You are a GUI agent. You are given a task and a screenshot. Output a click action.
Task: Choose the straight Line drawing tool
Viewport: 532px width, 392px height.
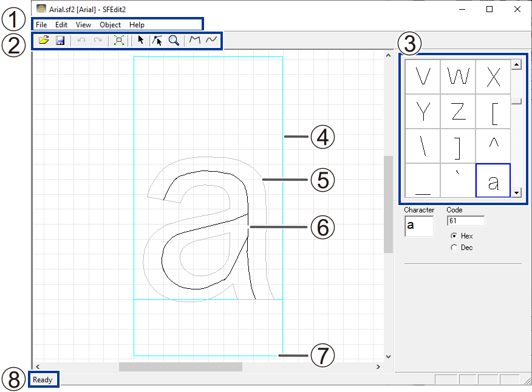point(195,40)
